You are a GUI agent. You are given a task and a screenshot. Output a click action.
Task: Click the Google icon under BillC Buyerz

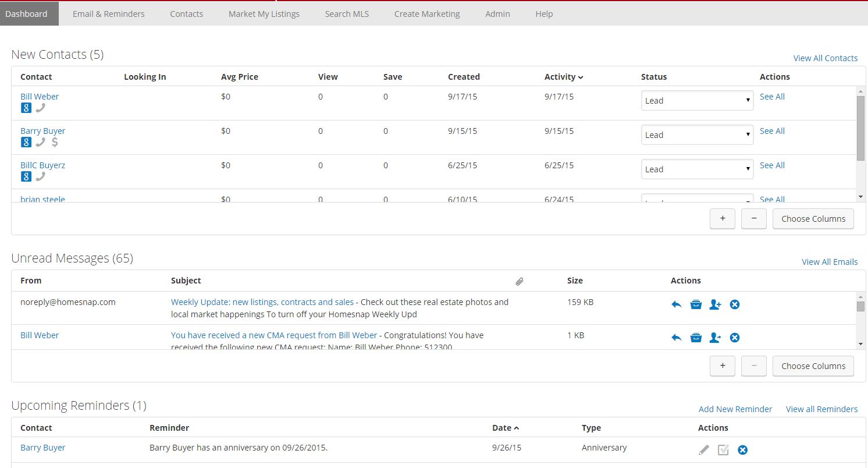tap(26, 176)
